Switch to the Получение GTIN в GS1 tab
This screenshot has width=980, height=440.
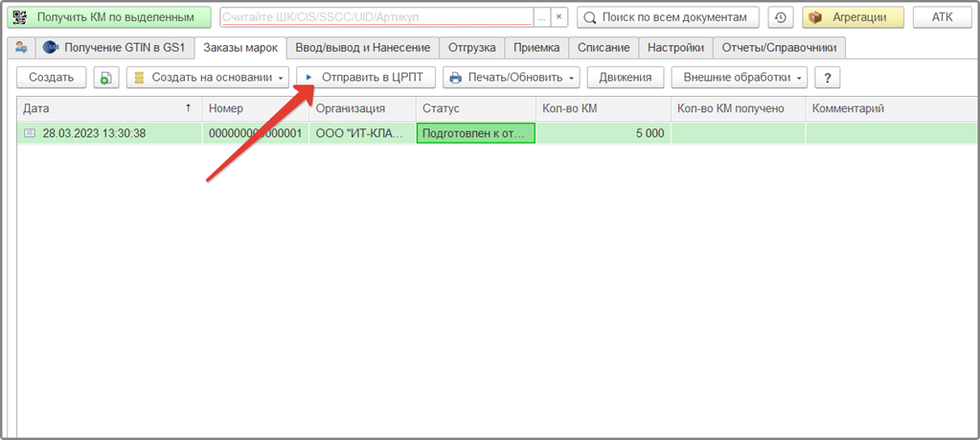(114, 47)
